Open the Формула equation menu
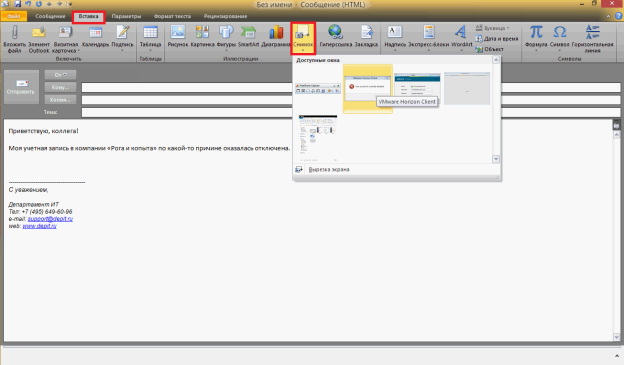The image size is (624, 365). pos(536,39)
